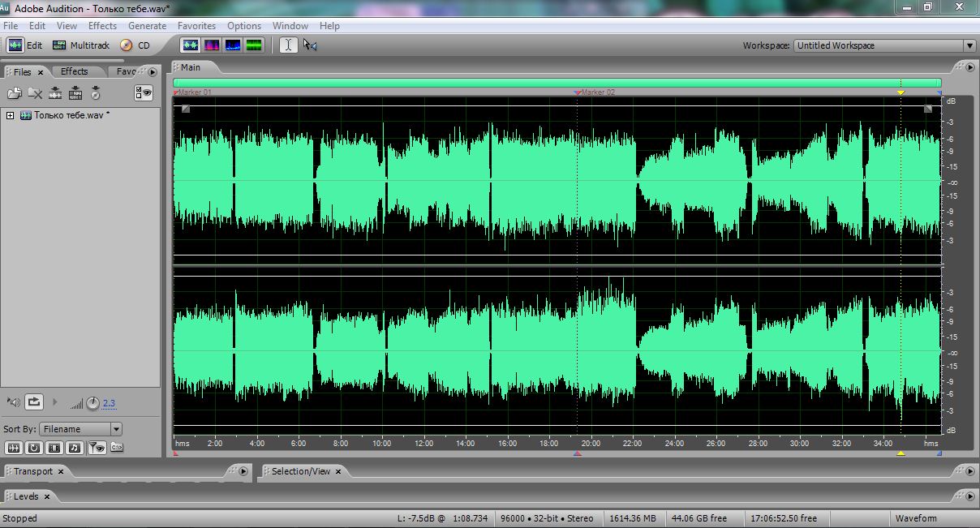Viewport: 980px width, 528px height.
Task: Select the Spectral Pan Display icon
Action: point(233,45)
